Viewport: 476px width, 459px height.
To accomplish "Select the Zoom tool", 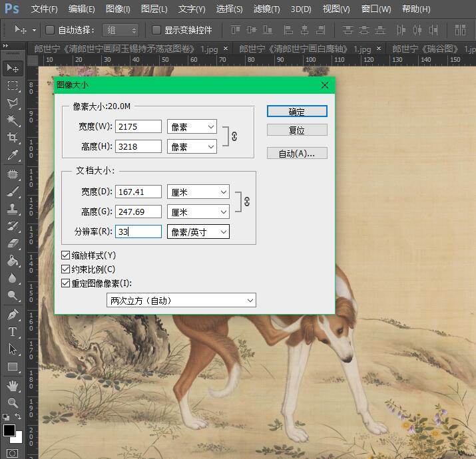I will click(13, 403).
